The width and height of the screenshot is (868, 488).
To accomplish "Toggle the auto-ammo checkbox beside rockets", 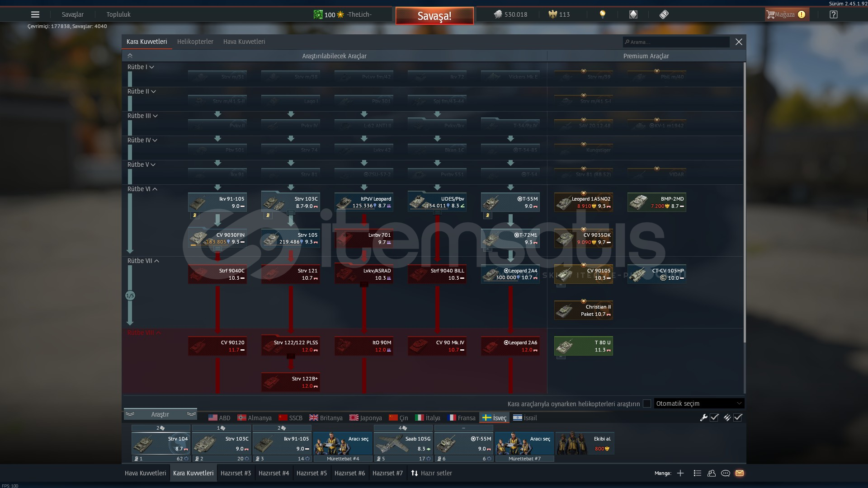I will pos(738,418).
